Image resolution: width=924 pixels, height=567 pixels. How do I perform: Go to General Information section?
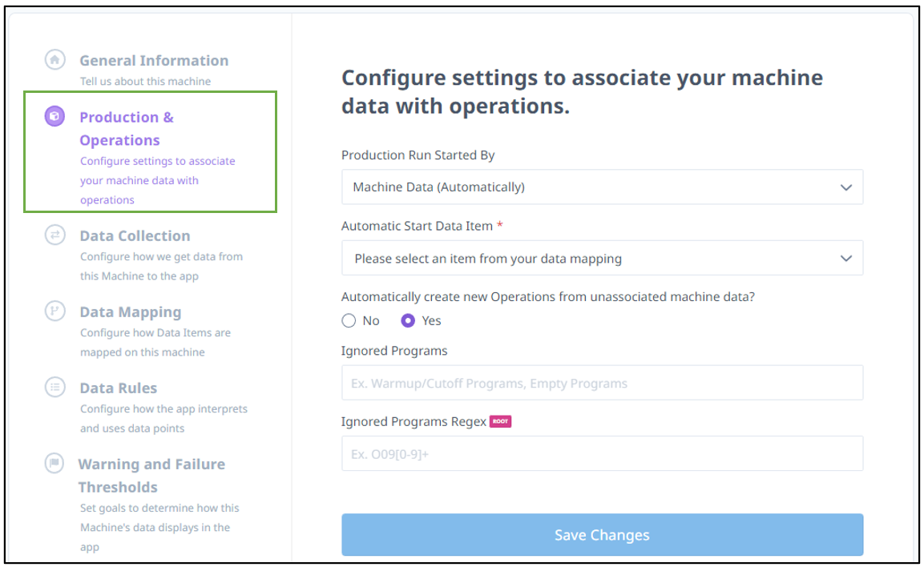[154, 61]
